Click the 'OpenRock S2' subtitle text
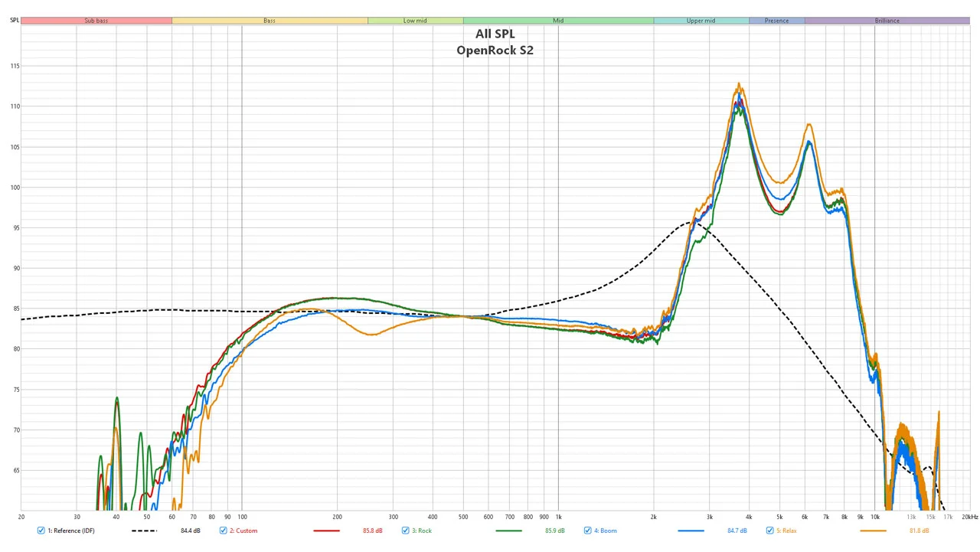980x552 pixels. point(495,51)
